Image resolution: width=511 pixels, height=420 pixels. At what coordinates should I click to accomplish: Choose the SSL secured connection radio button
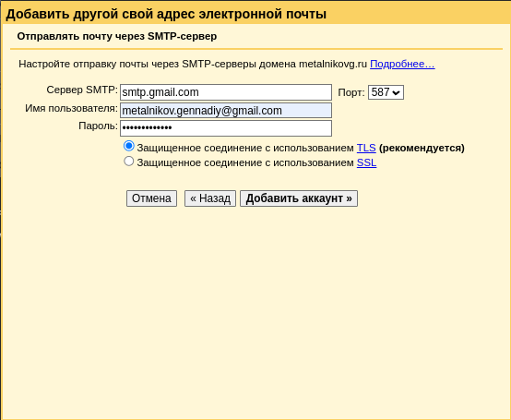(x=129, y=162)
